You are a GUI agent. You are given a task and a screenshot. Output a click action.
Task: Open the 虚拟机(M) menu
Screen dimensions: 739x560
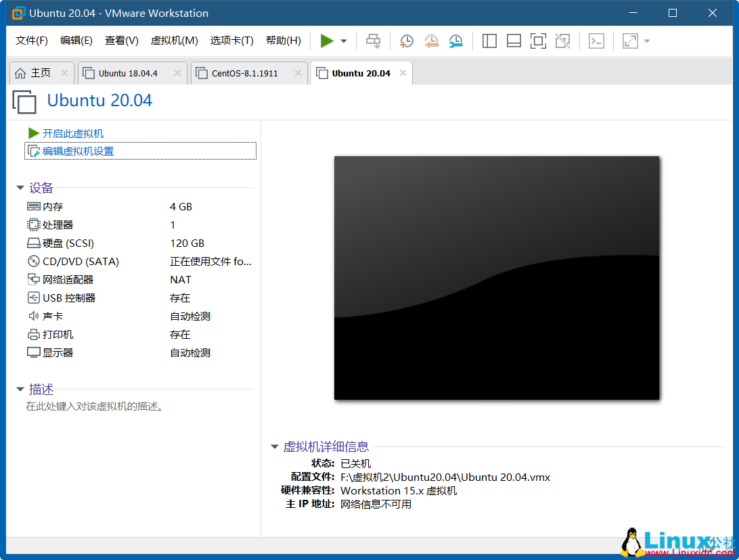[174, 40]
